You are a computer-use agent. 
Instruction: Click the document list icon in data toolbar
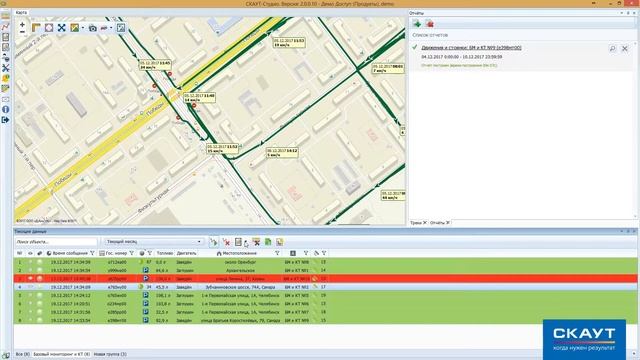238,242
